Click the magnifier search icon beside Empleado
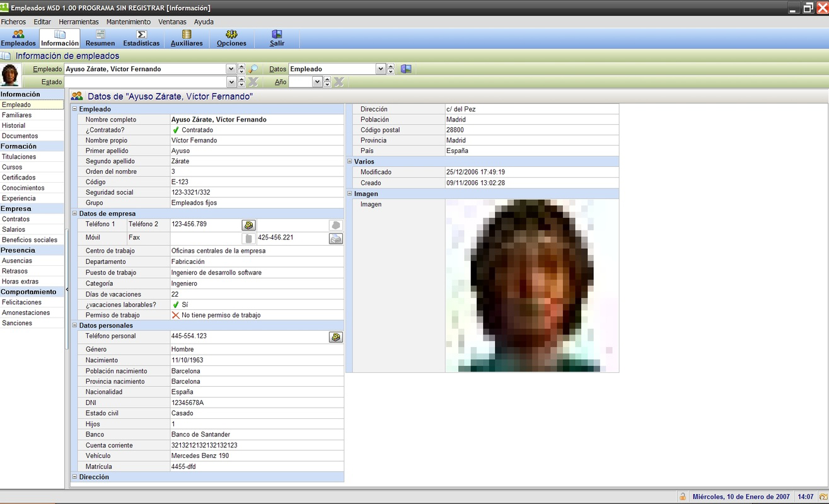 (x=253, y=69)
